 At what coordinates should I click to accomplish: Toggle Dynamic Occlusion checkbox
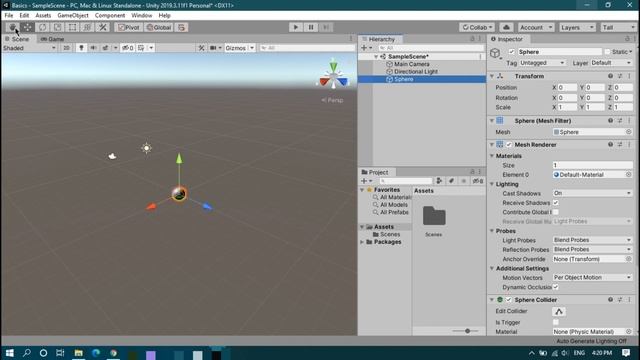tap(556, 287)
